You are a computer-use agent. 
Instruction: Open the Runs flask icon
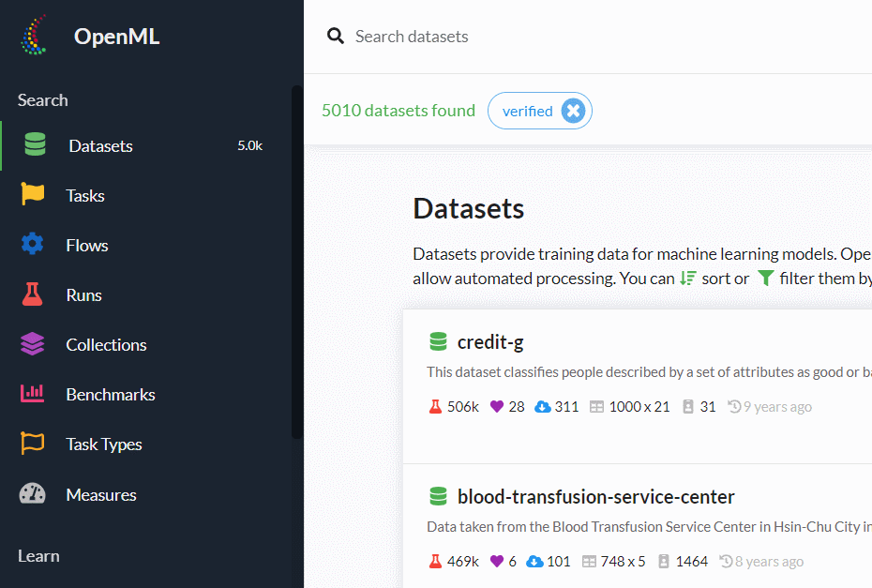33,294
